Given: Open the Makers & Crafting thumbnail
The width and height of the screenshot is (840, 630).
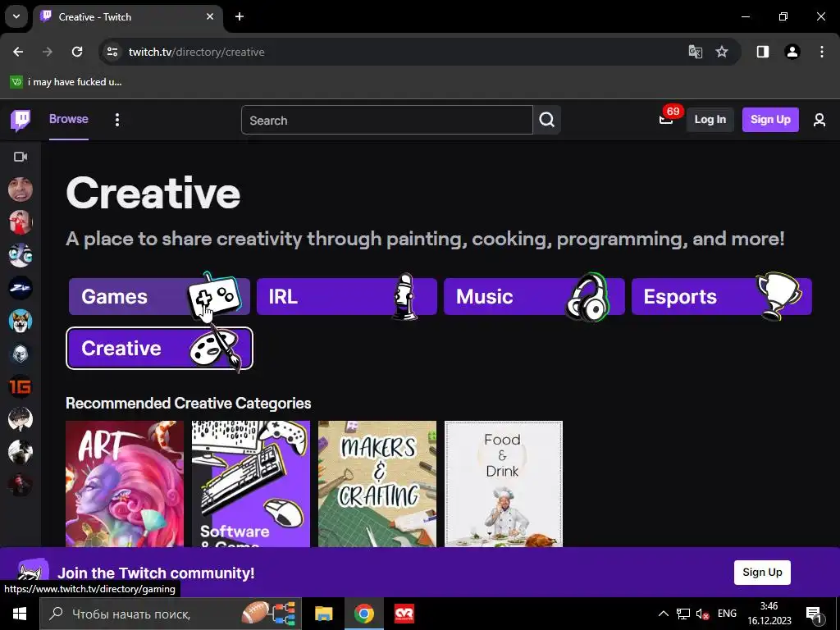Looking at the screenshot, I should (377, 484).
